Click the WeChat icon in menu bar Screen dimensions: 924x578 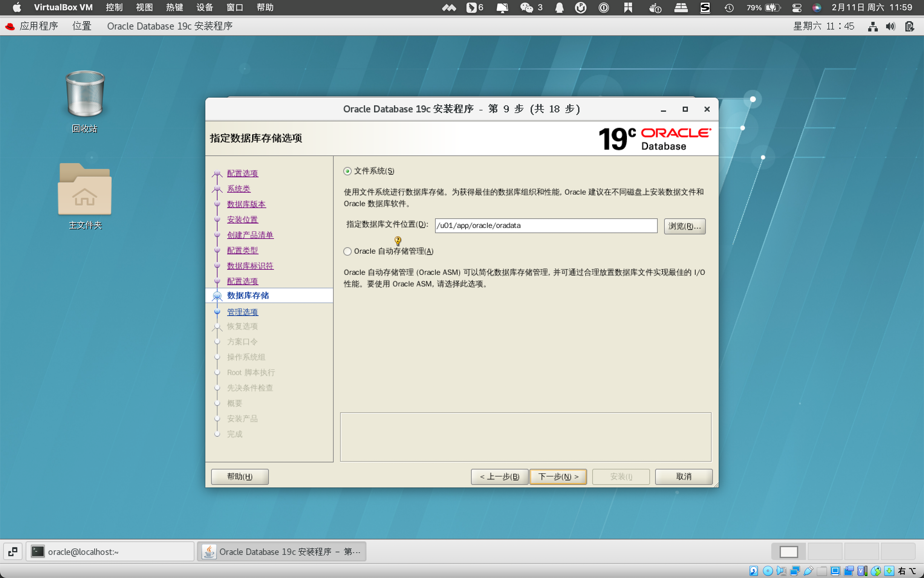(527, 8)
